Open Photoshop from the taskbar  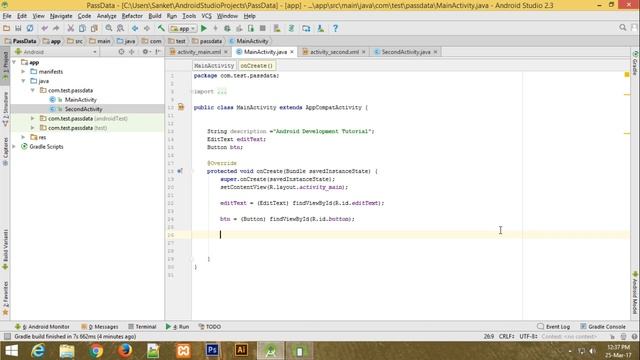coord(212,351)
